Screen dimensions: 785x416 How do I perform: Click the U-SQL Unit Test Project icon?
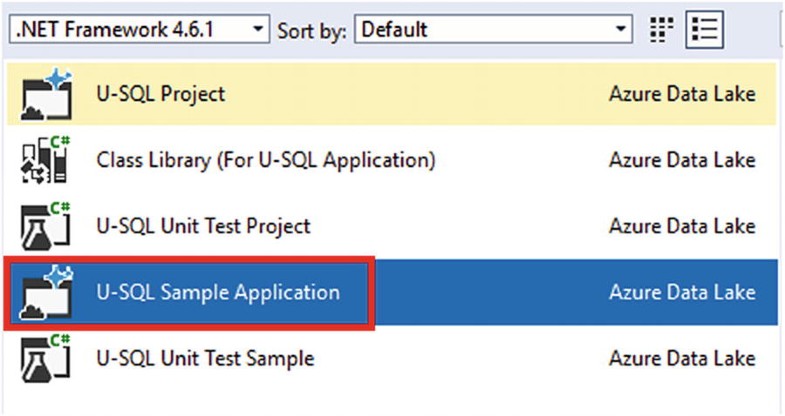tap(46, 226)
